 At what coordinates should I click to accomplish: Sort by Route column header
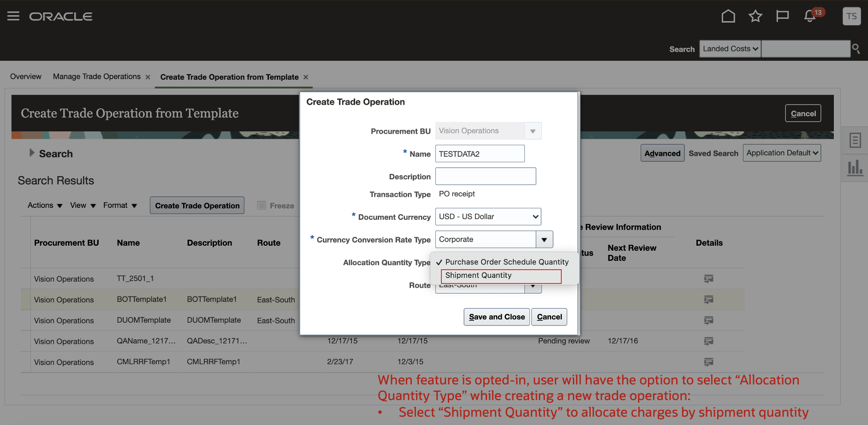[269, 243]
